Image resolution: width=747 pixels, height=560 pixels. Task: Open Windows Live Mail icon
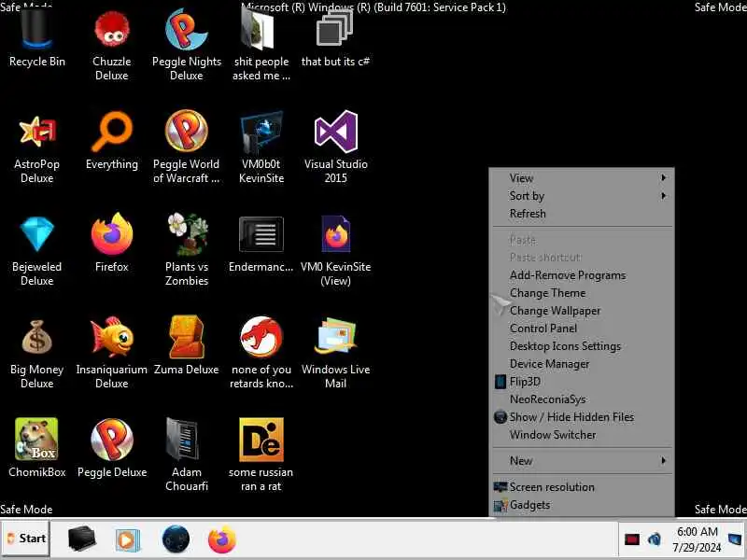point(335,354)
